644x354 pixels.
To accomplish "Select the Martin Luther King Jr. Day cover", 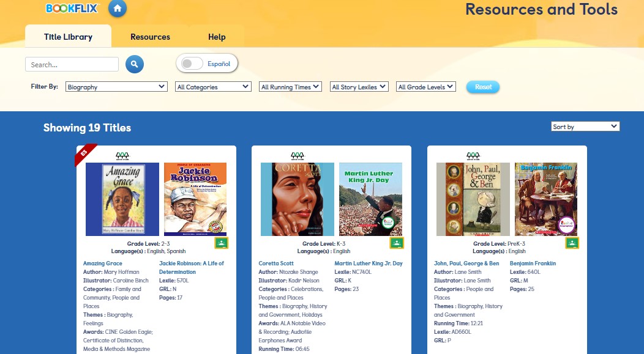I will 370,199.
